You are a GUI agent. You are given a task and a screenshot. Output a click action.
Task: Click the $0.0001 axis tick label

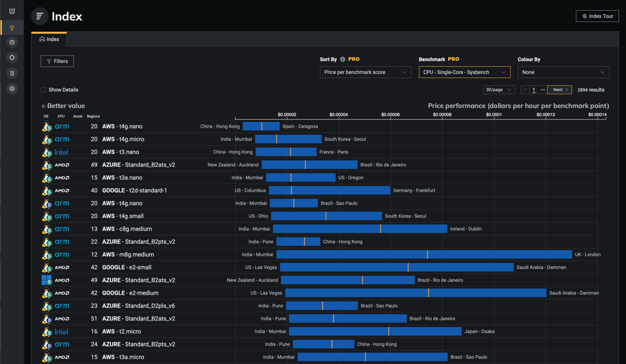[493, 114]
